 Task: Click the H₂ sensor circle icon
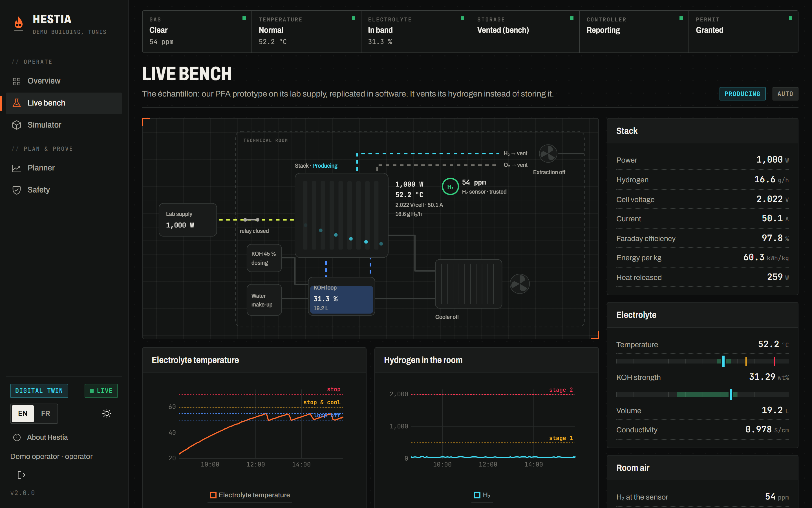coord(450,187)
